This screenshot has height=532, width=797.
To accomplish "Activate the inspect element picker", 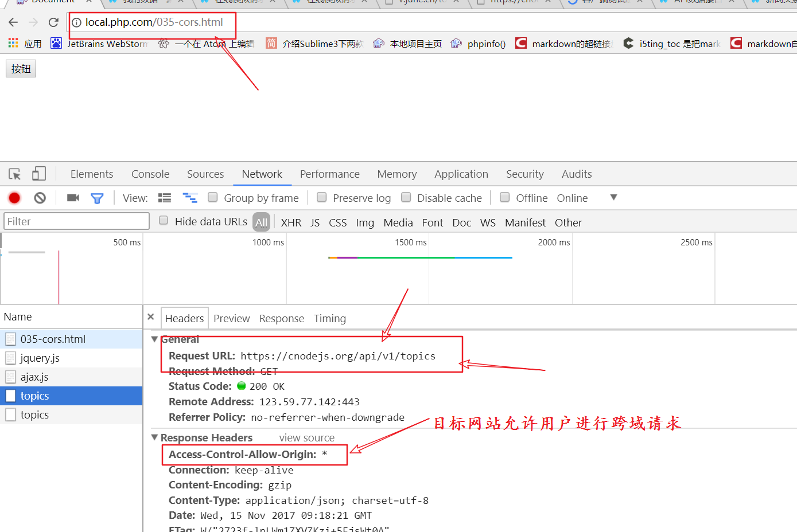I will tap(15, 174).
